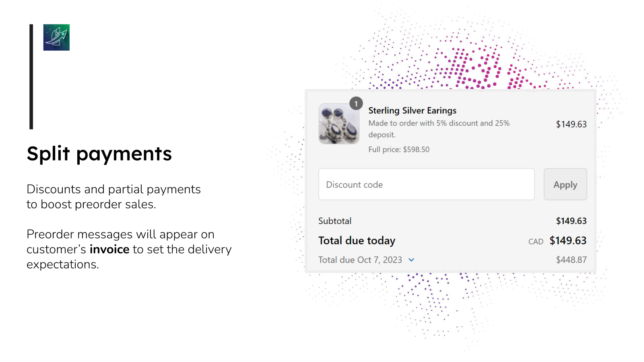644x362 pixels.
Task: Select the Split payments heading
Action: 99,154
